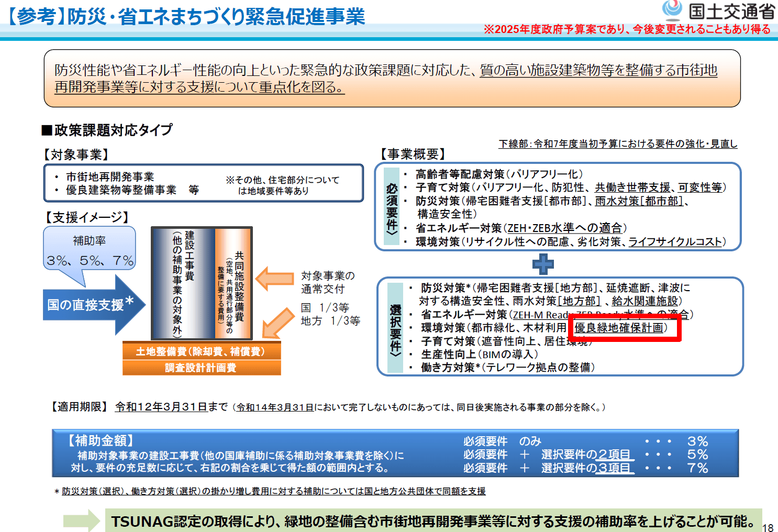The height and width of the screenshot is (532, 778).
Task: Click the green arrow beside the TSUNAG note
Action: click(x=80, y=520)
